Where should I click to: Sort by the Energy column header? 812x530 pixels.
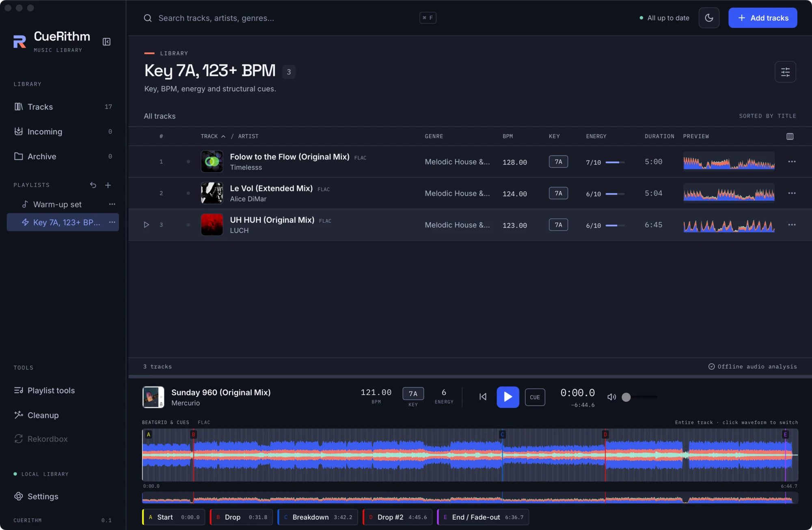coord(596,136)
